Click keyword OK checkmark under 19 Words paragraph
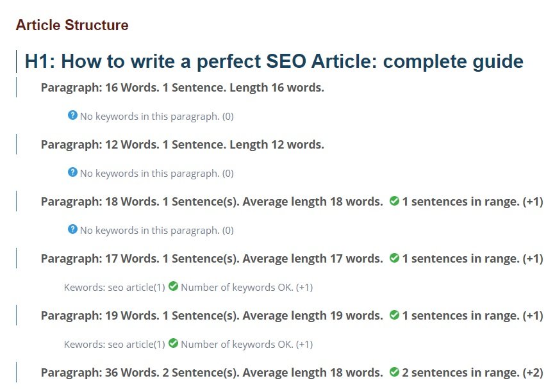 click(x=173, y=343)
